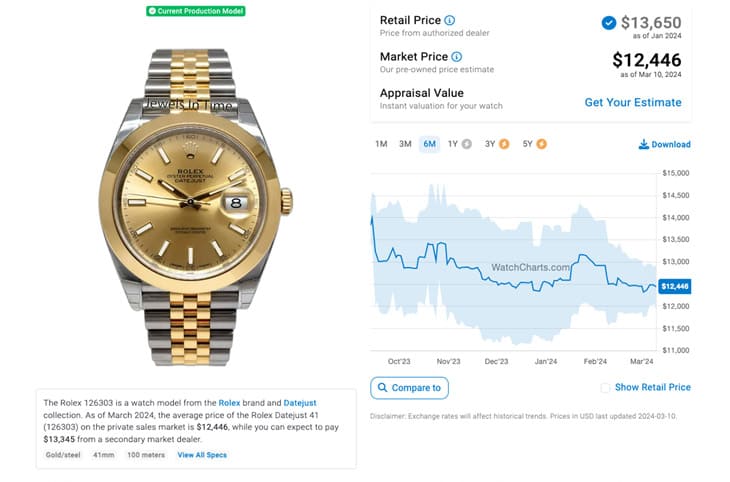Viewport: 730px width, 482px height.
Task: Click the $12,446 price marker on chart
Action: point(676,286)
